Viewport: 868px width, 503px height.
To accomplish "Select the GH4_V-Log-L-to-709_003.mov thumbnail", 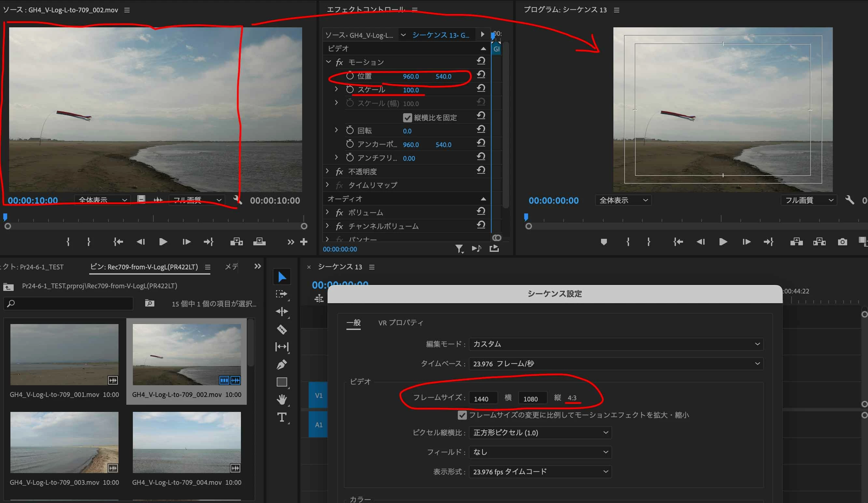I will click(x=64, y=442).
